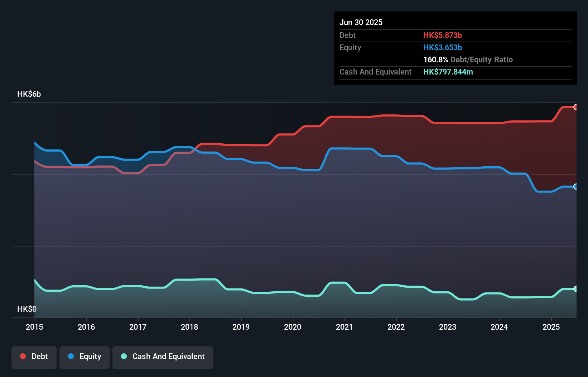Select the white Debt endpoint marker on chart
This screenshot has width=588, height=377.
click(x=575, y=107)
